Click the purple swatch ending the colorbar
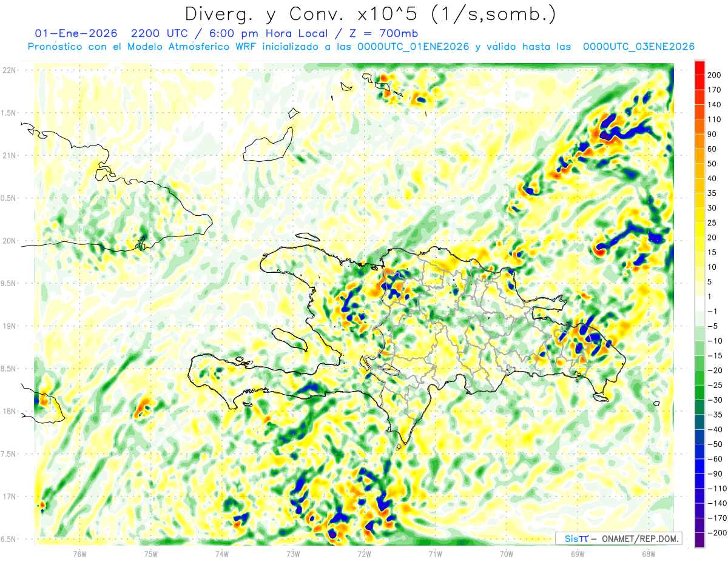This screenshot has height=562, width=728. 699,540
